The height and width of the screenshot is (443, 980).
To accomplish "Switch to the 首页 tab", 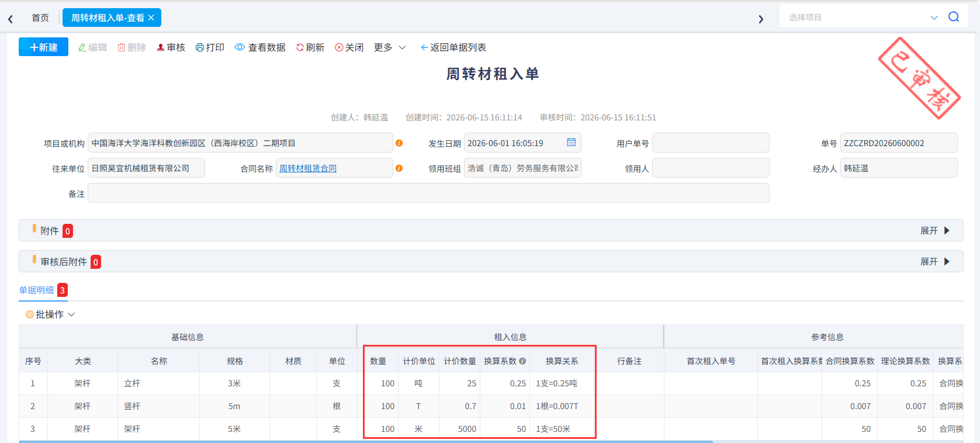I will click(40, 18).
